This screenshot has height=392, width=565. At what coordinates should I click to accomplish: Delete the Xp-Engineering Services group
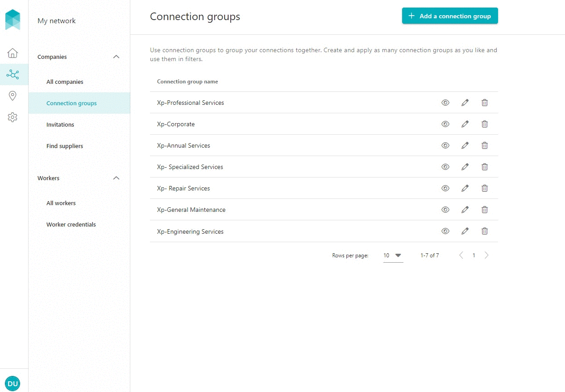pos(485,231)
